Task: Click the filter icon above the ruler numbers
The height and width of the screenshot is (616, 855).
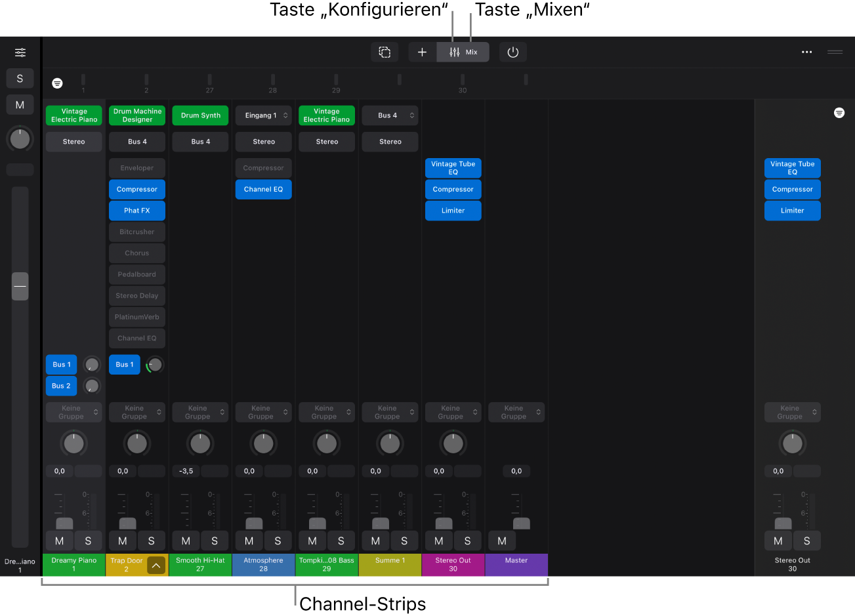Action: coord(57,83)
